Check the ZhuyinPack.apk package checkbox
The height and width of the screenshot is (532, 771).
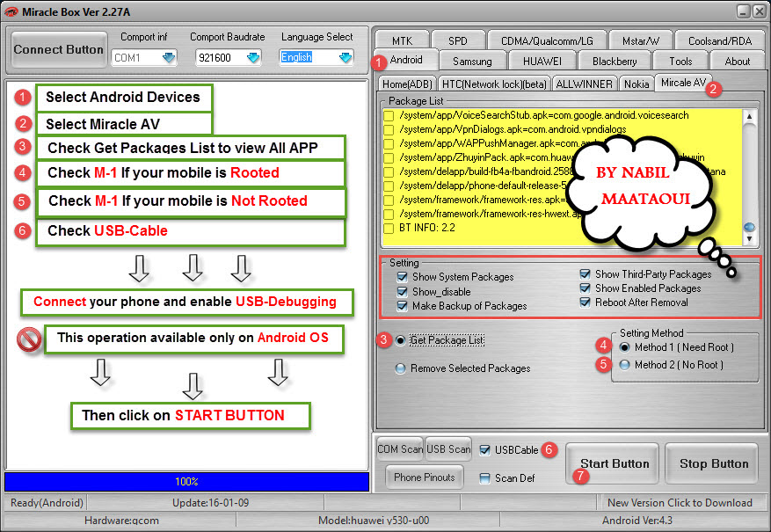(x=389, y=157)
